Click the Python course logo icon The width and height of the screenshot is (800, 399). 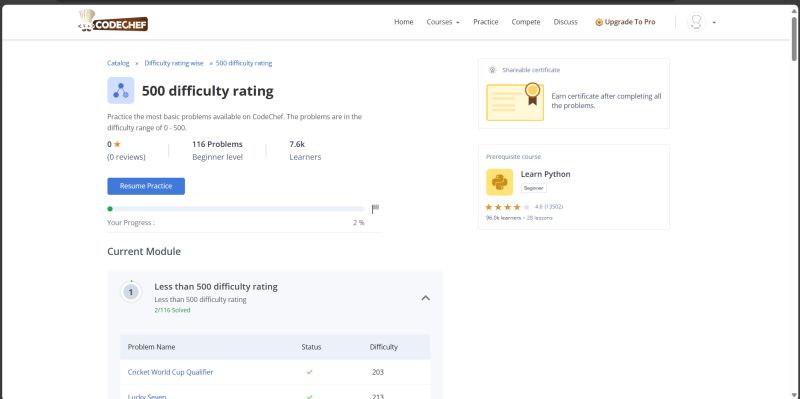pyautogui.click(x=499, y=182)
